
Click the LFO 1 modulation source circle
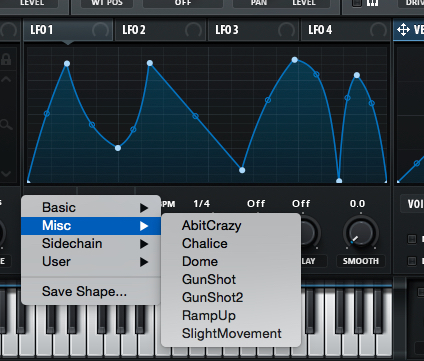click(100, 30)
